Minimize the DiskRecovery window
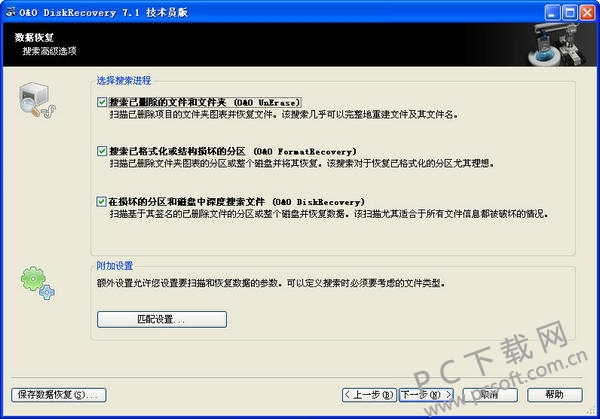 click(552, 13)
